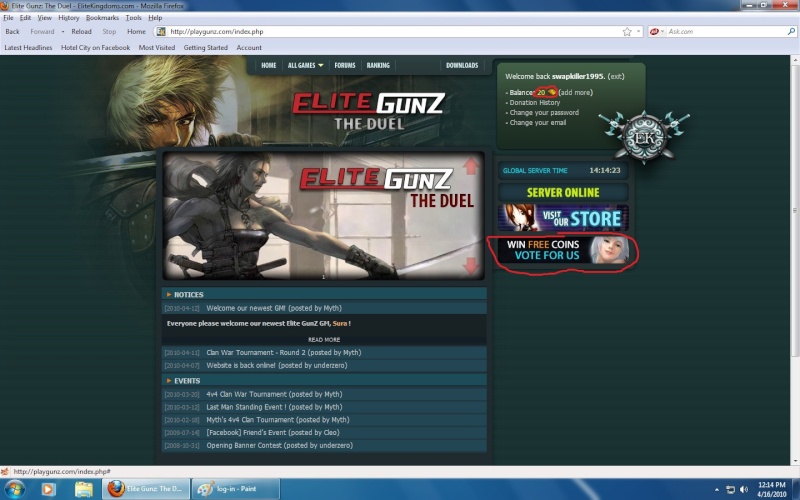
Task: Open Hotel City on Facebook bookmark
Action: (95, 47)
